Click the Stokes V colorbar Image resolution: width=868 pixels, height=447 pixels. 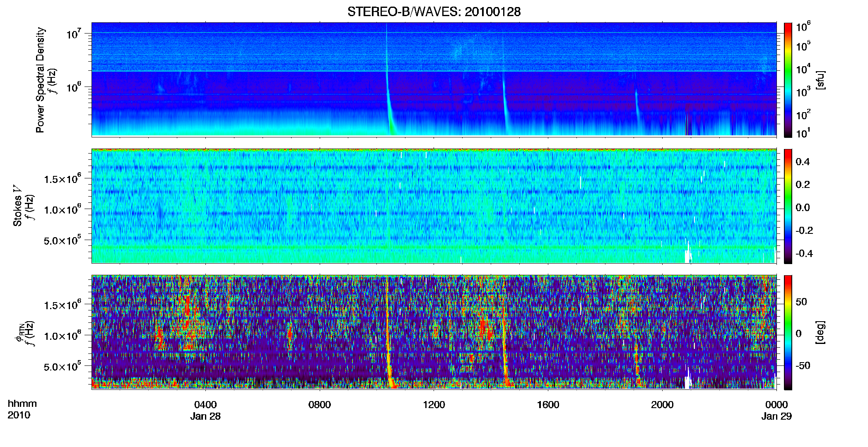tap(788, 206)
